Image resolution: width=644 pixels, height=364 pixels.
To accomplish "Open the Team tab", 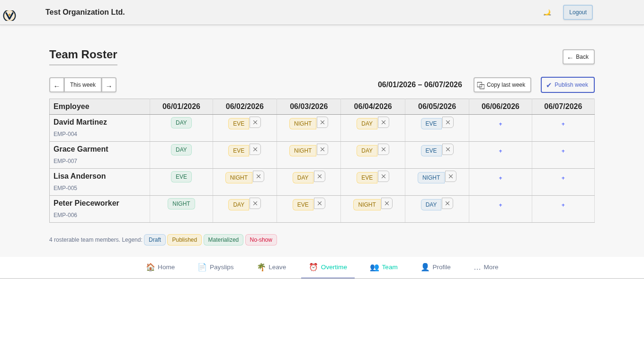I will pos(384,267).
